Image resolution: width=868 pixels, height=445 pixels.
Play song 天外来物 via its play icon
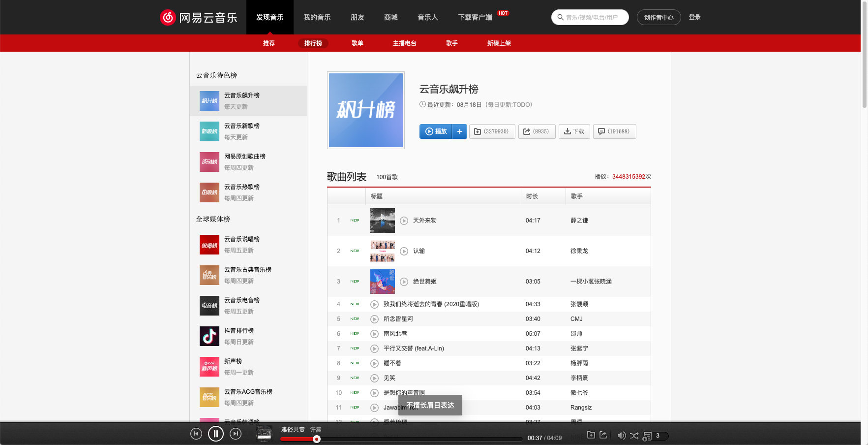(404, 221)
